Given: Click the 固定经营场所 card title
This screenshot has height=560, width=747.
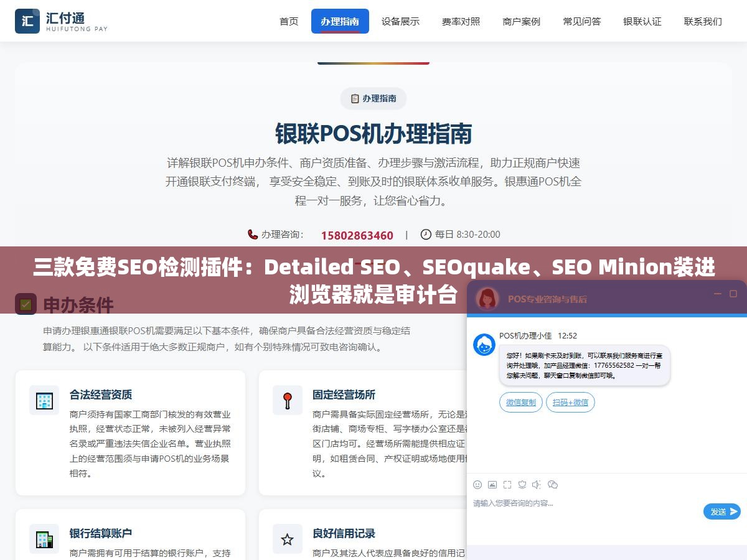Looking at the screenshot, I should tap(344, 394).
